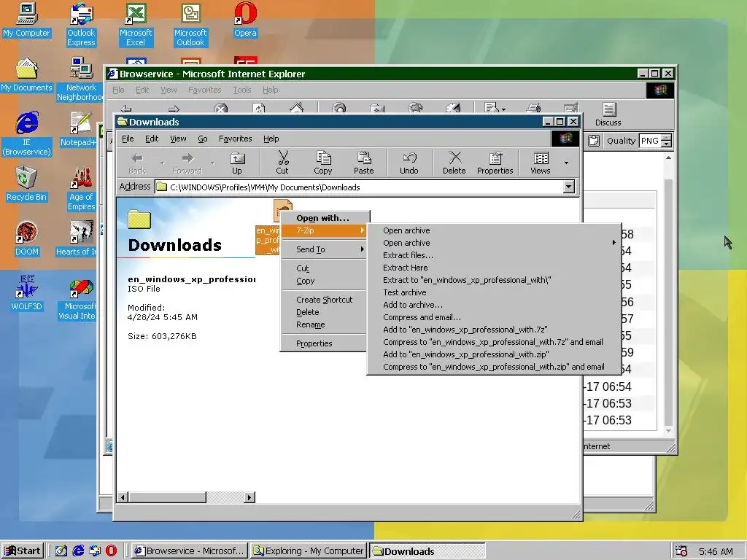Click Paste toolbar button

[363, 163]
